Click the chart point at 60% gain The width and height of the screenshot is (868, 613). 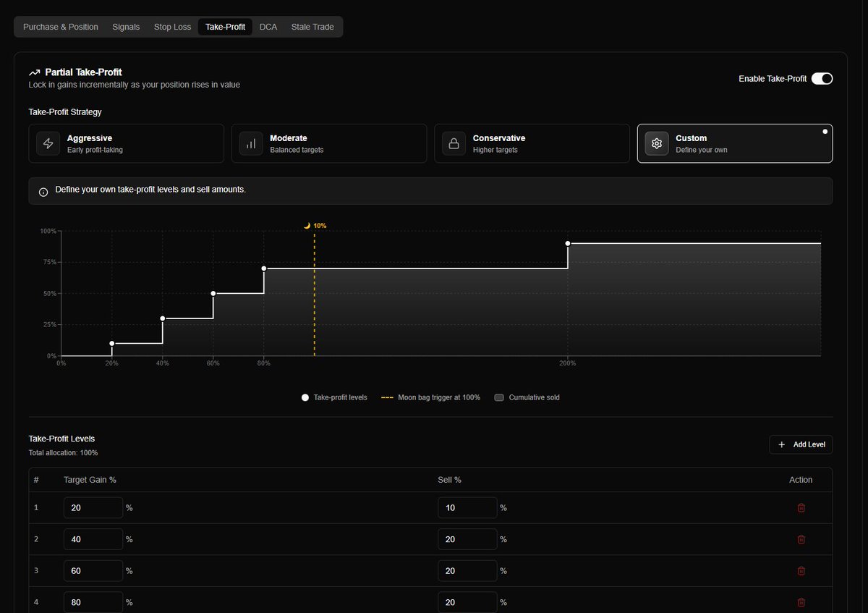tap(213, 294)
